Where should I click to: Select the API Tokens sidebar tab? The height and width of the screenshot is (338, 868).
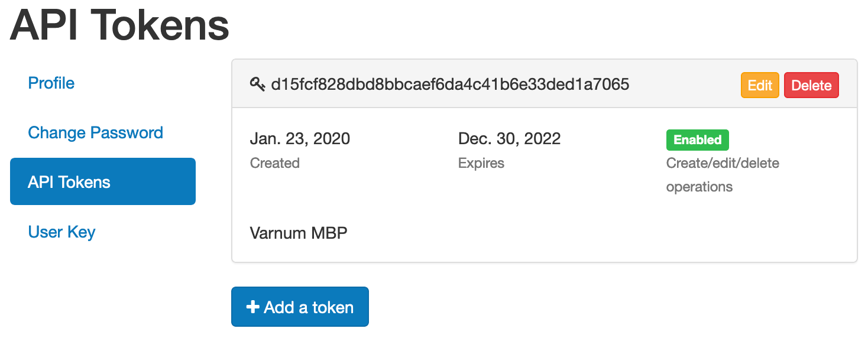[102, 181]
